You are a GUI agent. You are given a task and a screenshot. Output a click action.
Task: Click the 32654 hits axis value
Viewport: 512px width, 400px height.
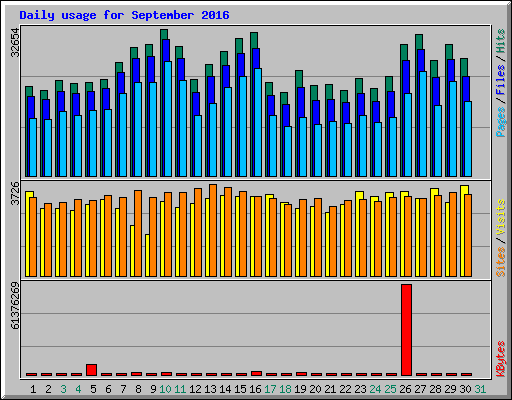click(15, 43)
